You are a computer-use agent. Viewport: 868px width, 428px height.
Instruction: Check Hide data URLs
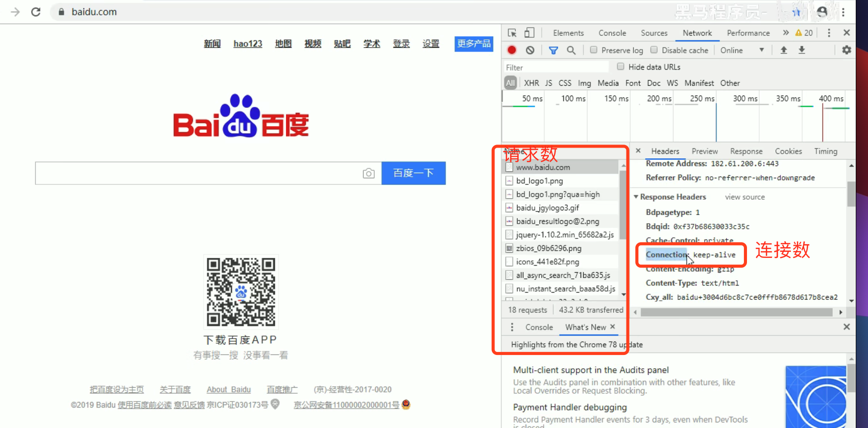[620, 66]
